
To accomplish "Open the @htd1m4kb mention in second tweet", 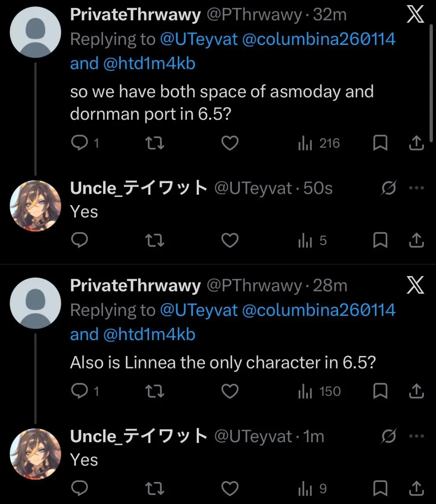I will point(149,335).
